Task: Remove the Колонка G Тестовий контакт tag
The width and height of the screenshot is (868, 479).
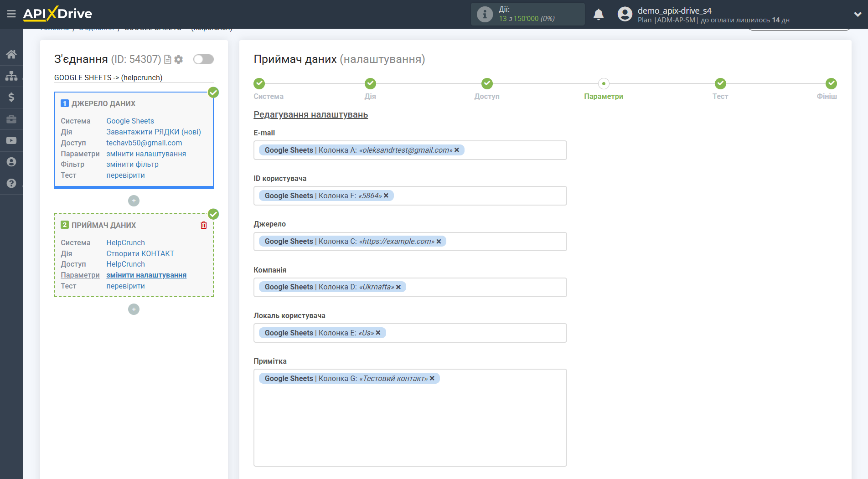Action: (432, 378)
